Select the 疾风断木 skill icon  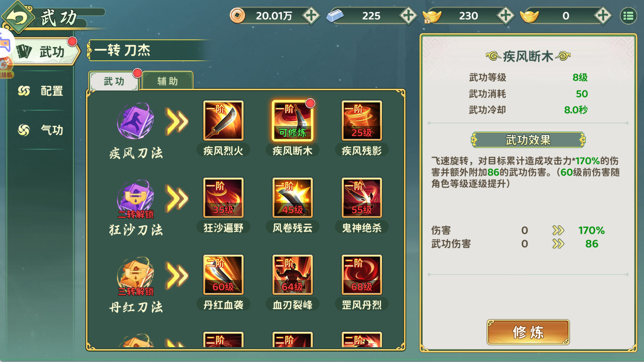tap(293, 121)
